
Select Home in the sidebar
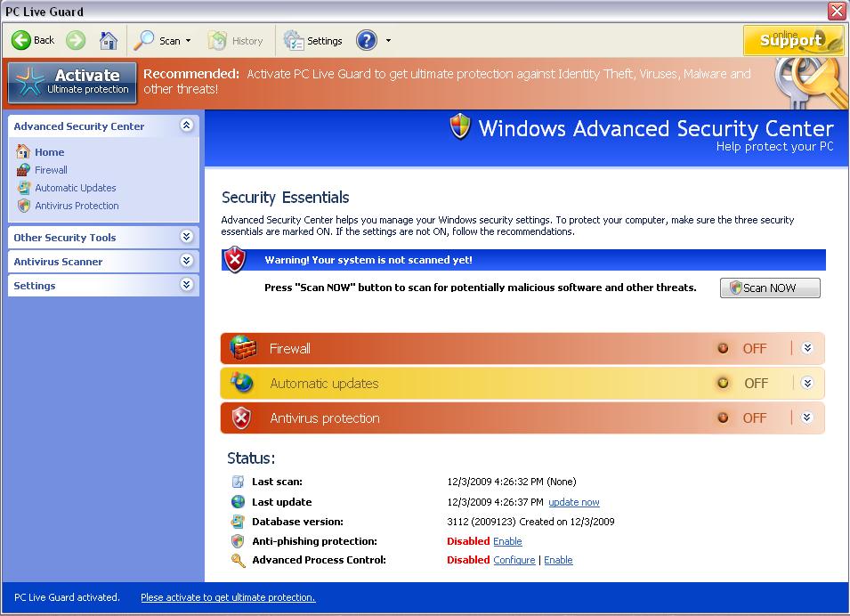click(49, 152)
